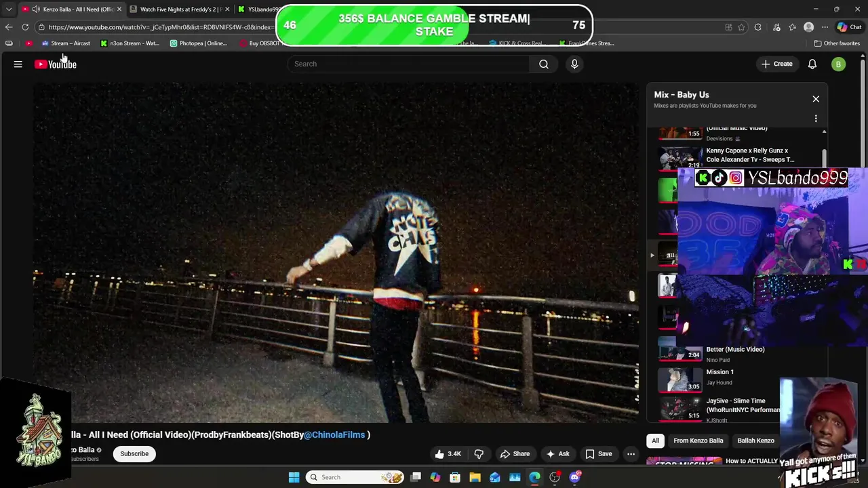Viewport: 868px width, 488px height.
Task: Open more actions ellipsis beside Save
Action: pos(631,454)
